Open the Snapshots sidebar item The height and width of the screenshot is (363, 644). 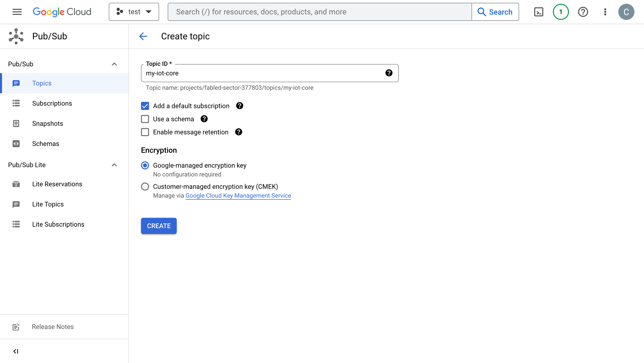pyautogui.click(x=48, y=123)
